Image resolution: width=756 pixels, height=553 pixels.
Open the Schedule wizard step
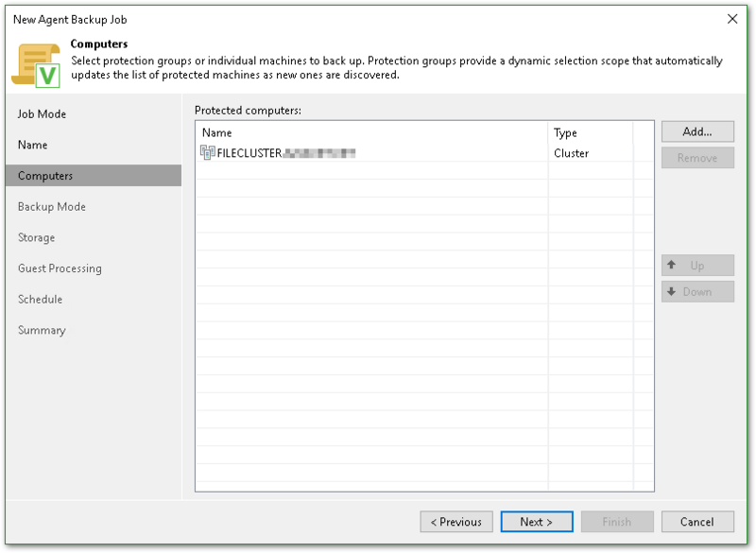[41, 300]
